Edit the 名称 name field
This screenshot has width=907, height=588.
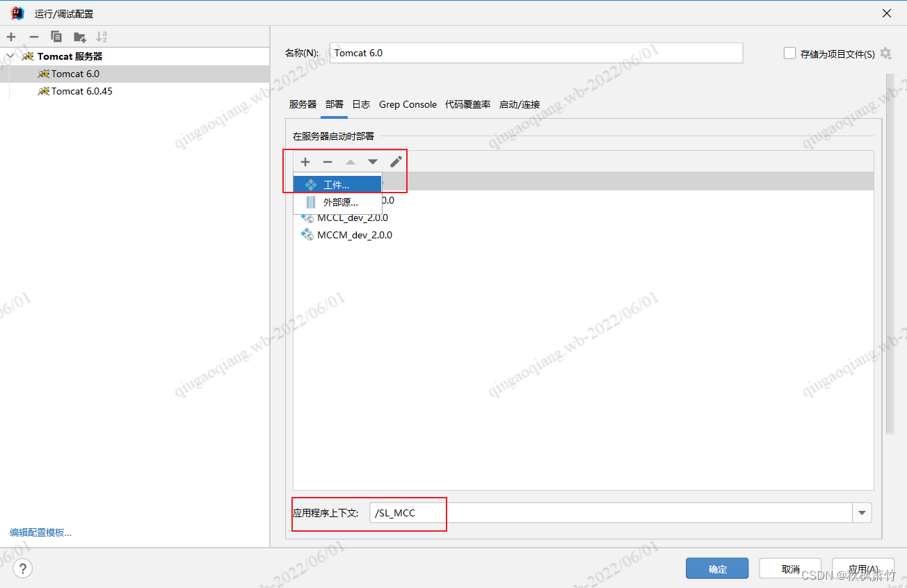pyautogui.click(x=536, y=53)
